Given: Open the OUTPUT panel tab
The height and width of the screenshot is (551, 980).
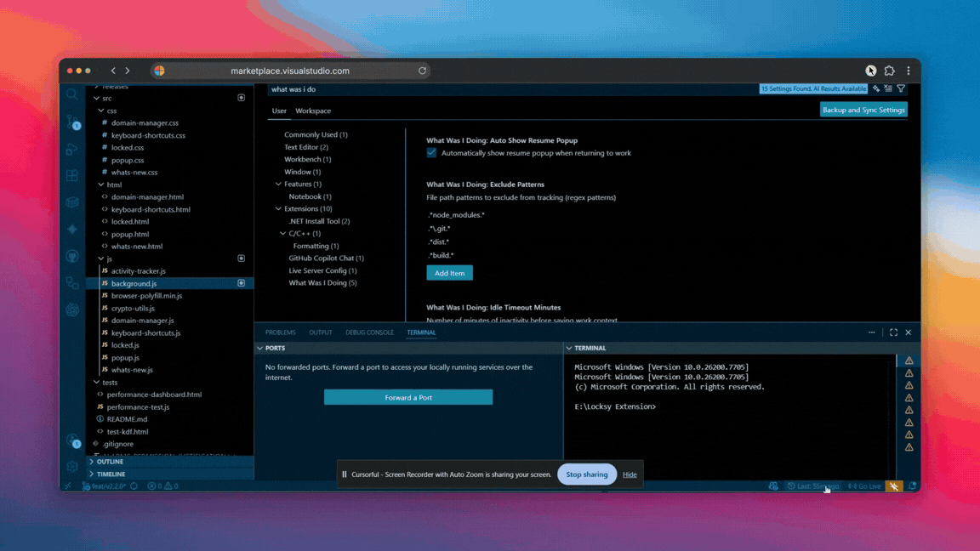Looking at the screenshot, I should [x=320, y=332].
